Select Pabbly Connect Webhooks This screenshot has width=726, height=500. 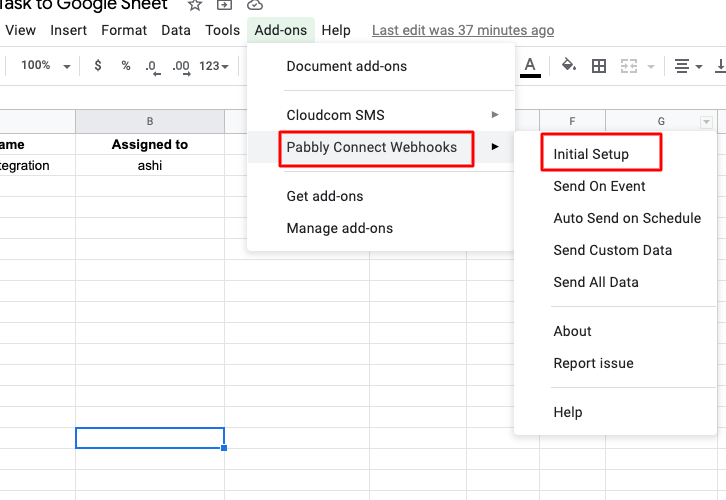(381, 147)
